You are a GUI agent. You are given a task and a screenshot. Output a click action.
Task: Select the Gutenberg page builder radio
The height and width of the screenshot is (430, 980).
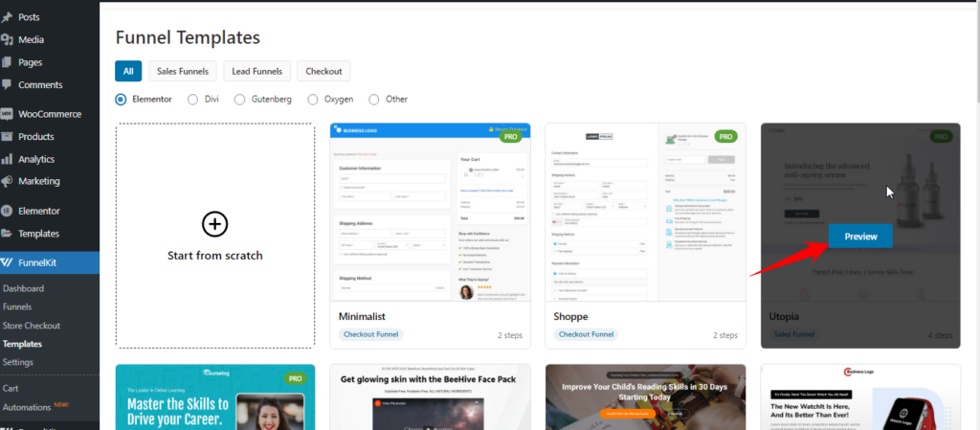point(239,100)
